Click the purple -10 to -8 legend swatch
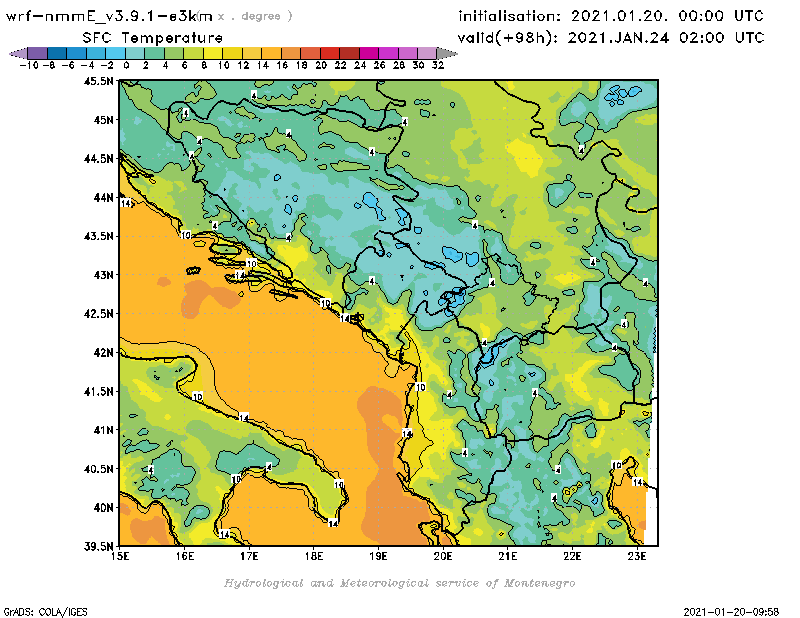The height and width of the screenshot is (618, 800). pyautogui.click(x=38, y=53)
